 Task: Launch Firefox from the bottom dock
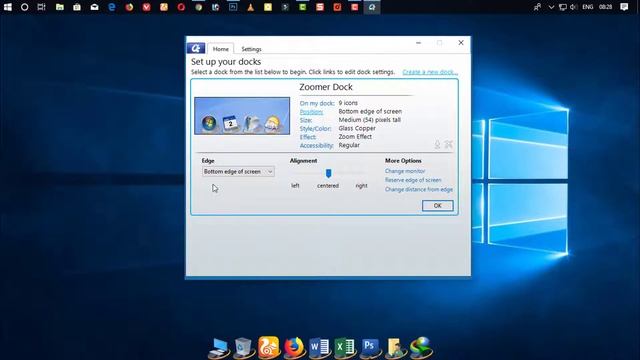294,347
